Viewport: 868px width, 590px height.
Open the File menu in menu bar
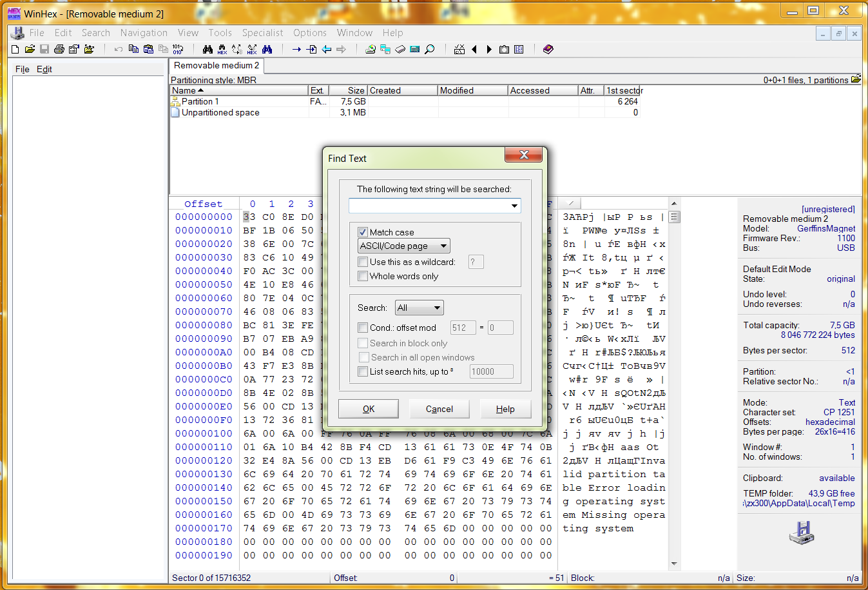point(37,32)
